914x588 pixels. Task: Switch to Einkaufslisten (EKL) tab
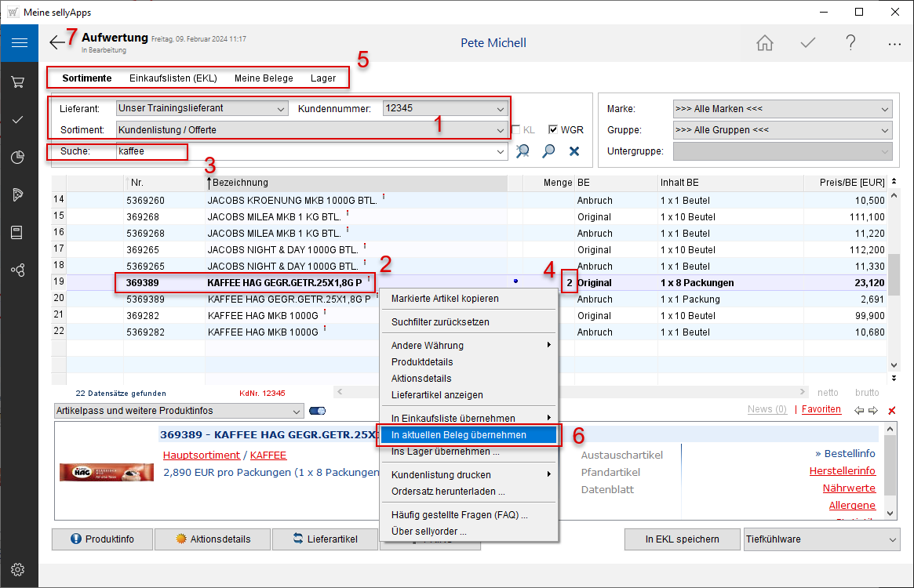[173, 78]
